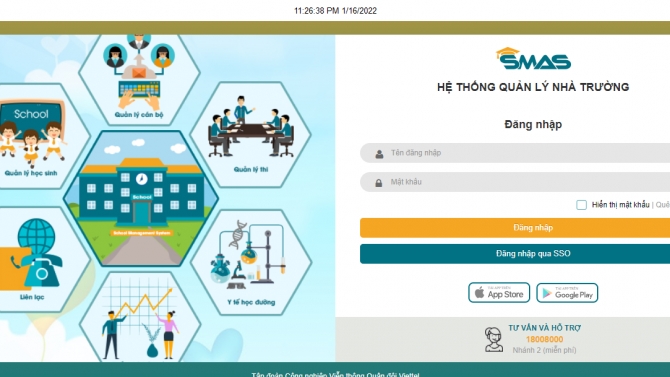The image size is (670, 377).
Task: Open the Quản lý cán bộ hexagon
Action: (139, 79)
